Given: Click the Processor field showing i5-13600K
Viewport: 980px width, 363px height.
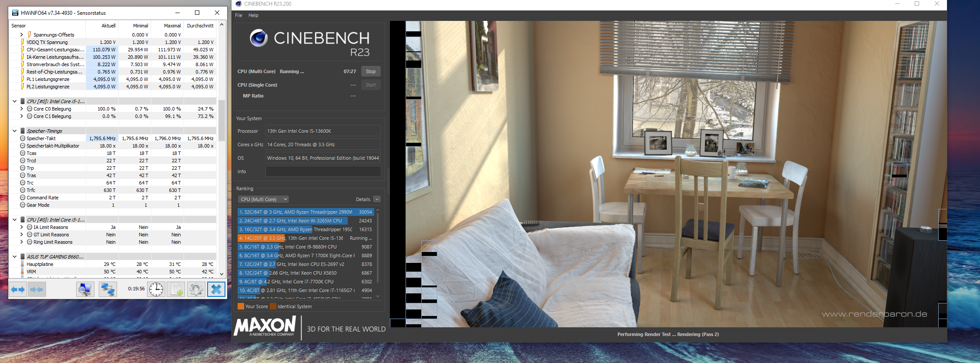Looking at the screenshot, I should [323, 131].
